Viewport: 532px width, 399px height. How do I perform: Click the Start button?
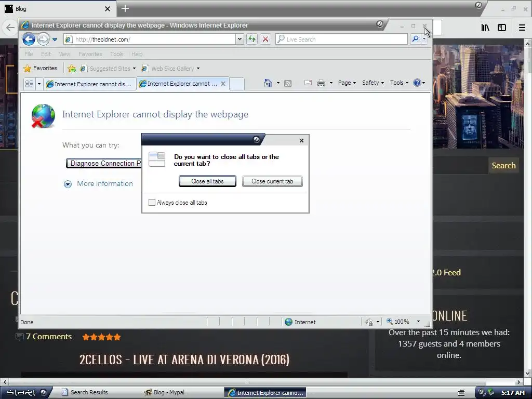tap(26, 392)
